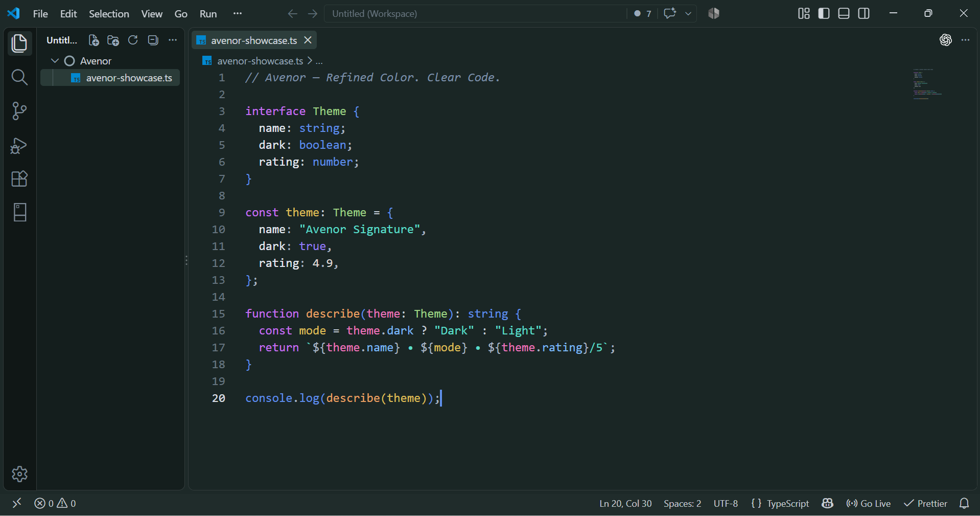The height and width of the screenshot is (516, 980).
Task: Open the notebook-style panel icon below Extensions
Action: (x=19, y=212)
